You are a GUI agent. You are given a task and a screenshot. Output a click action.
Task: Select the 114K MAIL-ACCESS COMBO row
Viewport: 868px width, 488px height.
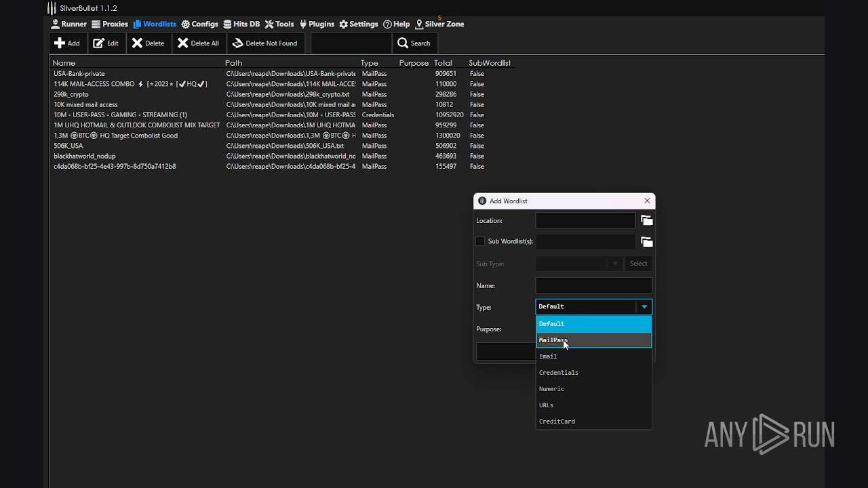tap(281, 84)
